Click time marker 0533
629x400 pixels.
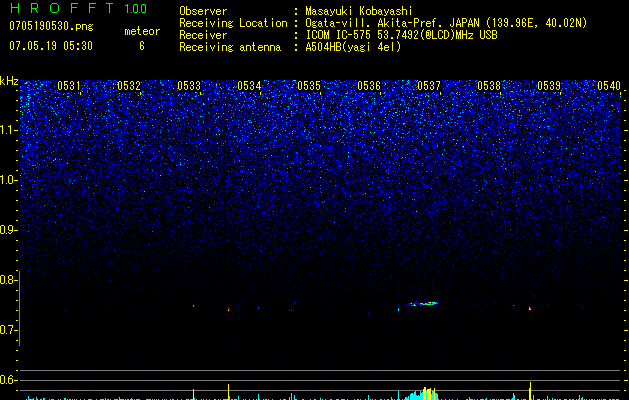[189, 85]
